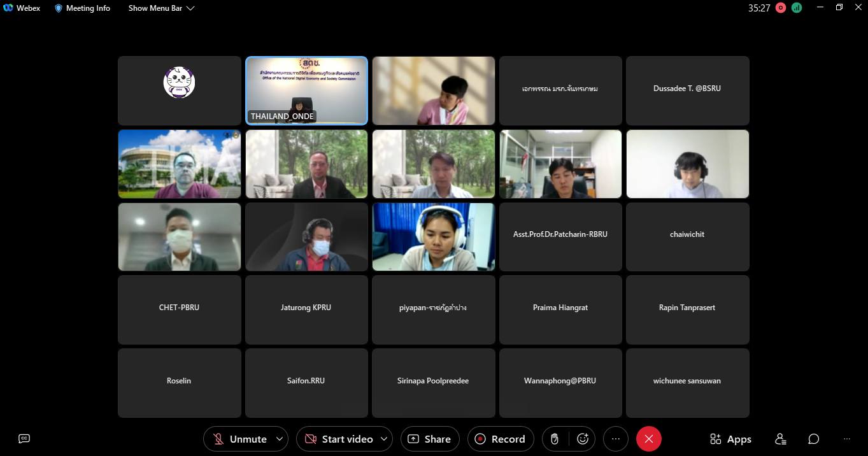Viewport: 868px width, 456px height.
Task: Click the red leave meeting button
Action: (648, 439)
